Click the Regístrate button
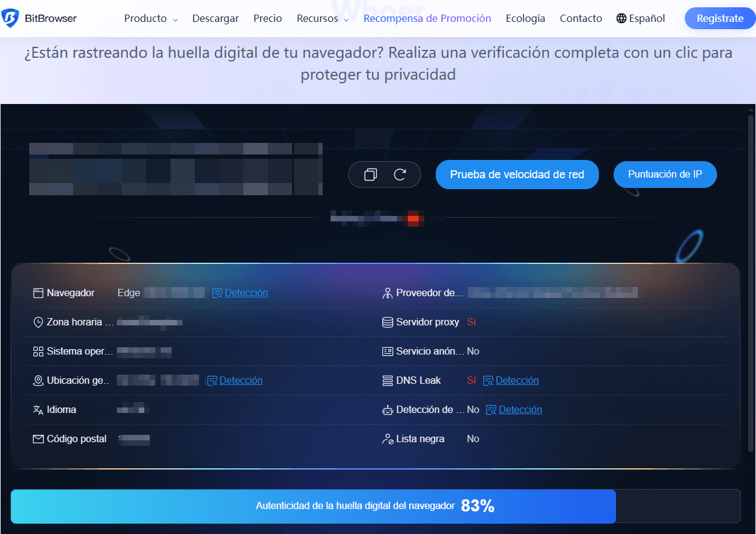Viewport: 756px width, 534px height. coord(720,18)
